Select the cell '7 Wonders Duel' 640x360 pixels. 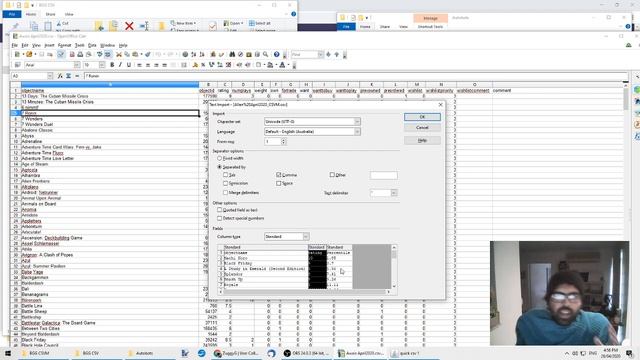point(110,124)
